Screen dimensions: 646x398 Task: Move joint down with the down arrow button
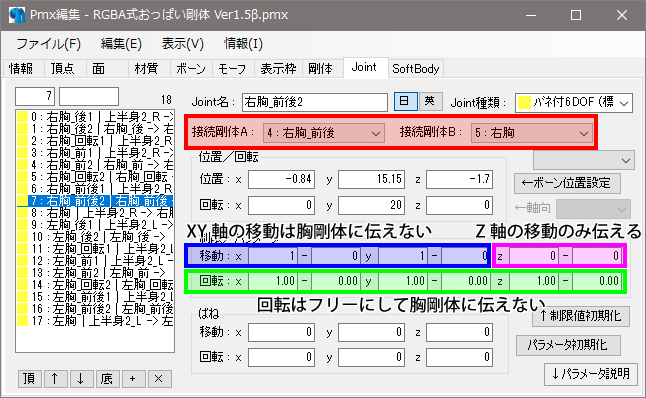tap(81, 379)
